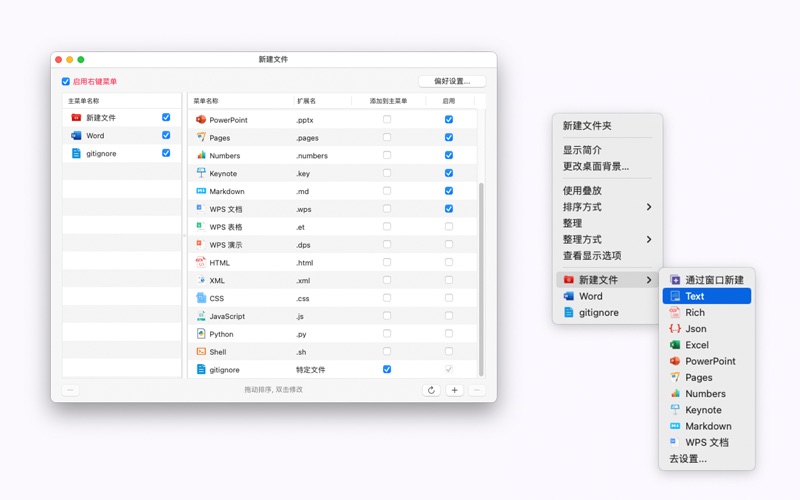Expand the 新建文件 context submenu
The image size is (800, 500).
[x=608, y=280]
